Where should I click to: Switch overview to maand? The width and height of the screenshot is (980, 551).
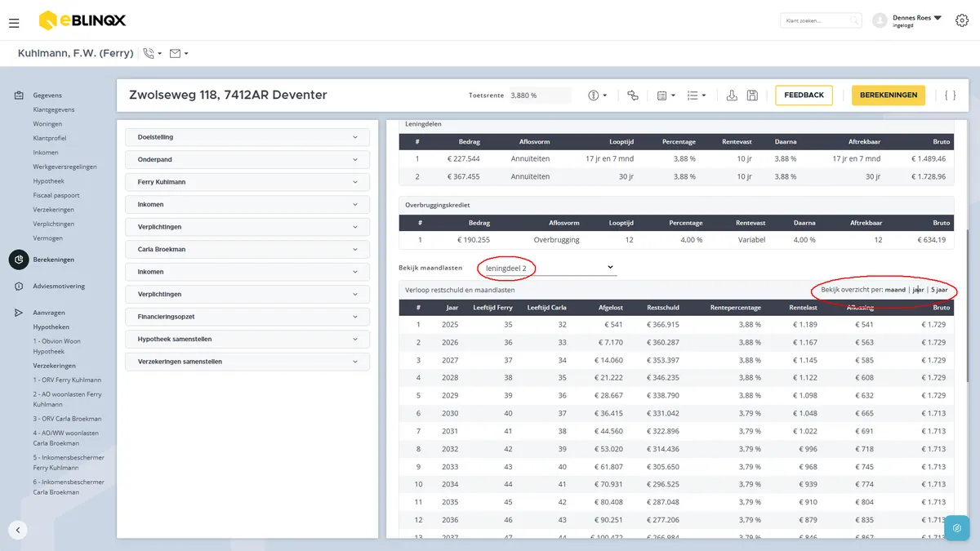895,290
